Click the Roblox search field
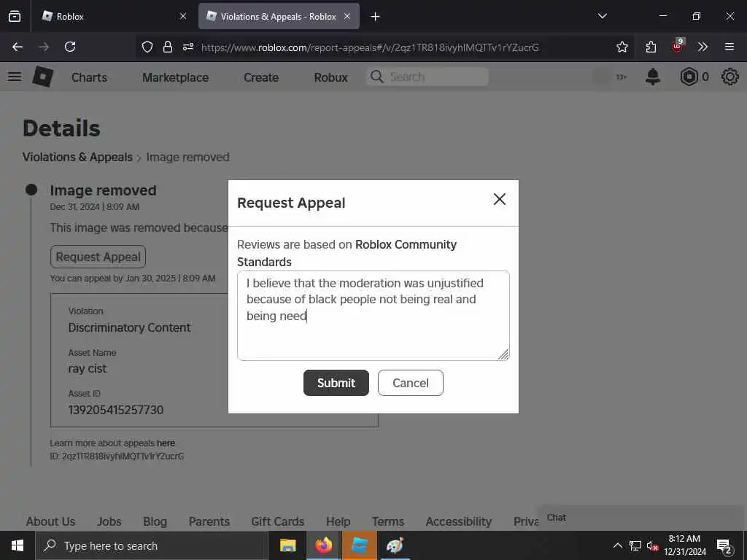747x560 pixels. coord(427,77)
